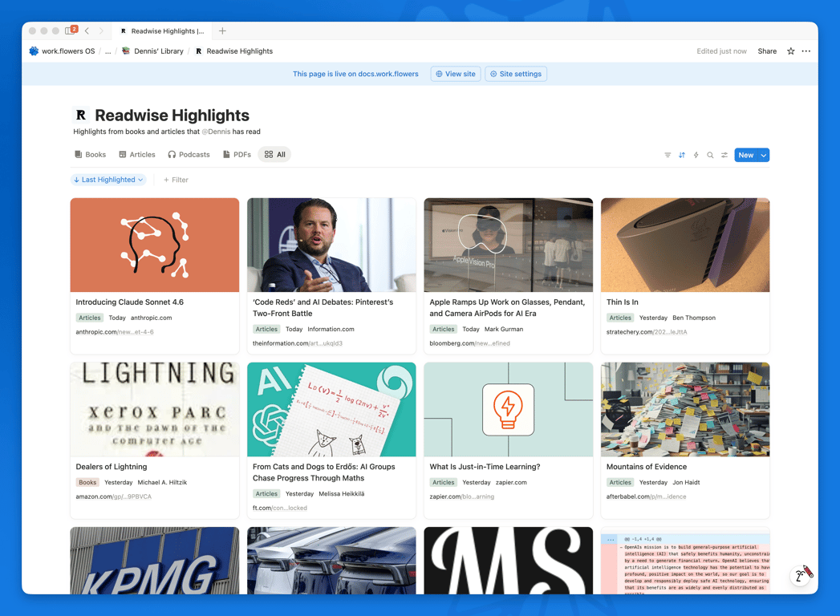
Task: Open the Just-in-Time Learning lightbulb thumbnail
Action: pos(509,409)
